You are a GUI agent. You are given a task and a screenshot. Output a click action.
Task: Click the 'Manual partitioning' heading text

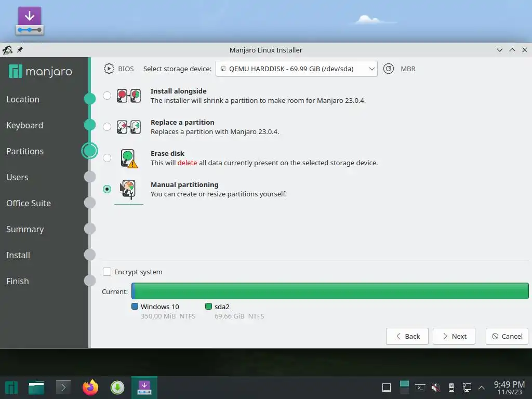(184, 185)
